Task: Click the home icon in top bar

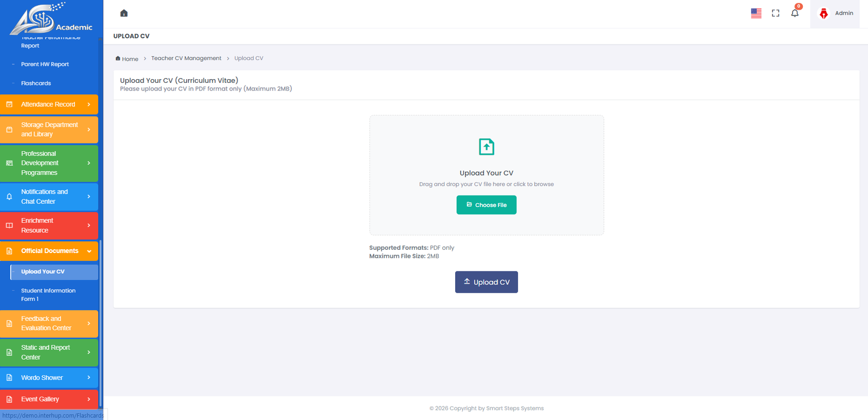Action: tap(124, 13)
